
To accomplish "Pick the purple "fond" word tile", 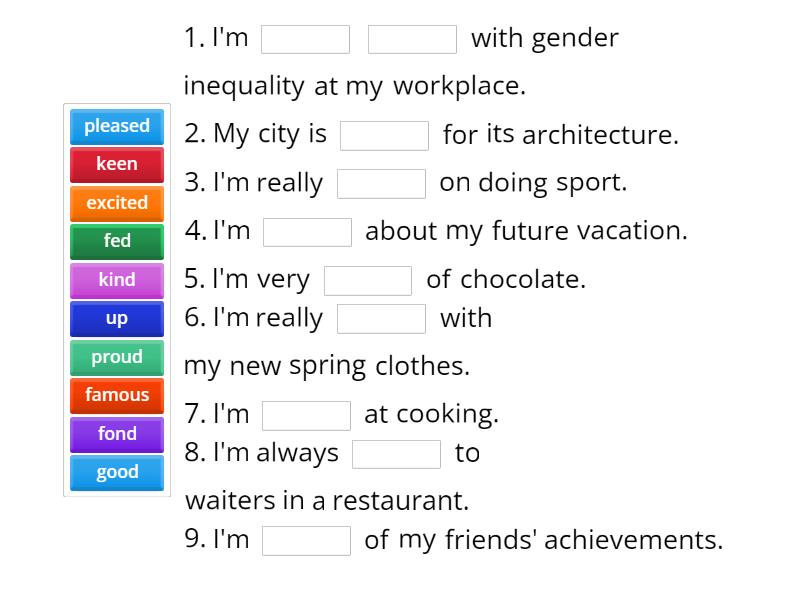I will [x=116, y=434].
